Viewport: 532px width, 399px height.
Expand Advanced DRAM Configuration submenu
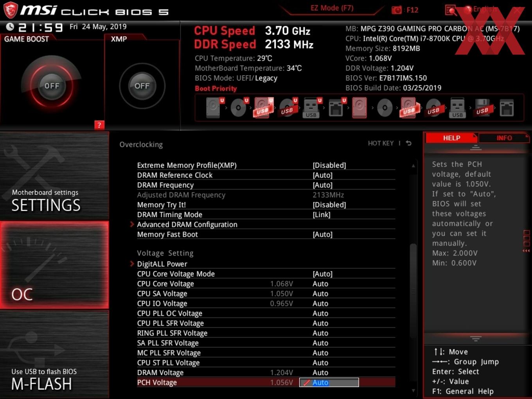pyautogui.click(x=187, y=225)
